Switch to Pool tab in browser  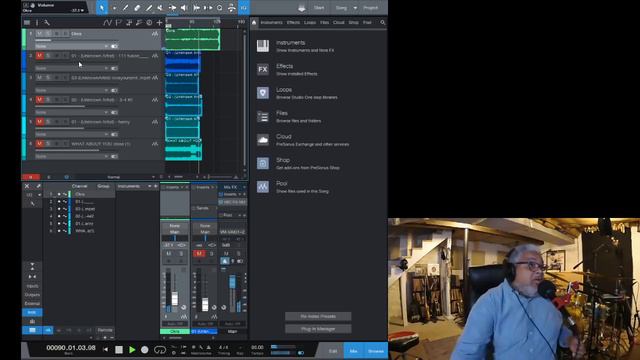coord(367,22)
